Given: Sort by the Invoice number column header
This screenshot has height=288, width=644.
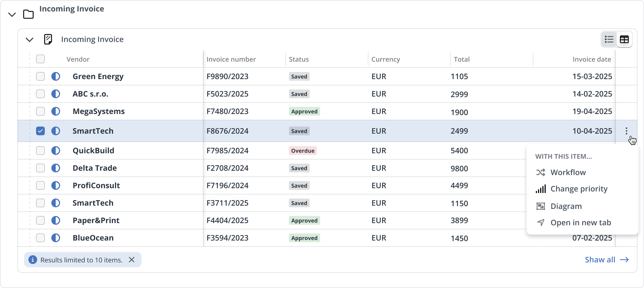Looking at the screenshot, I should coord(231,59).
